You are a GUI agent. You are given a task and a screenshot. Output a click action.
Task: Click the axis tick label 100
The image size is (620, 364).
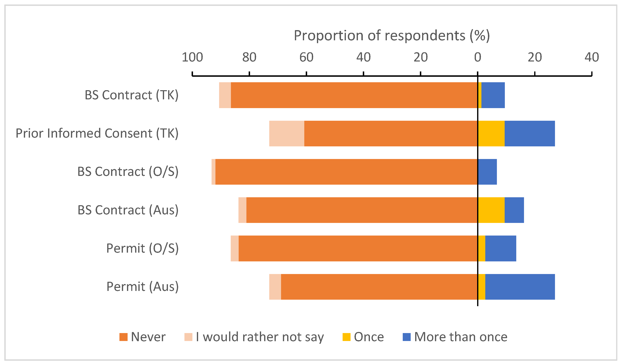coord(192,58)
